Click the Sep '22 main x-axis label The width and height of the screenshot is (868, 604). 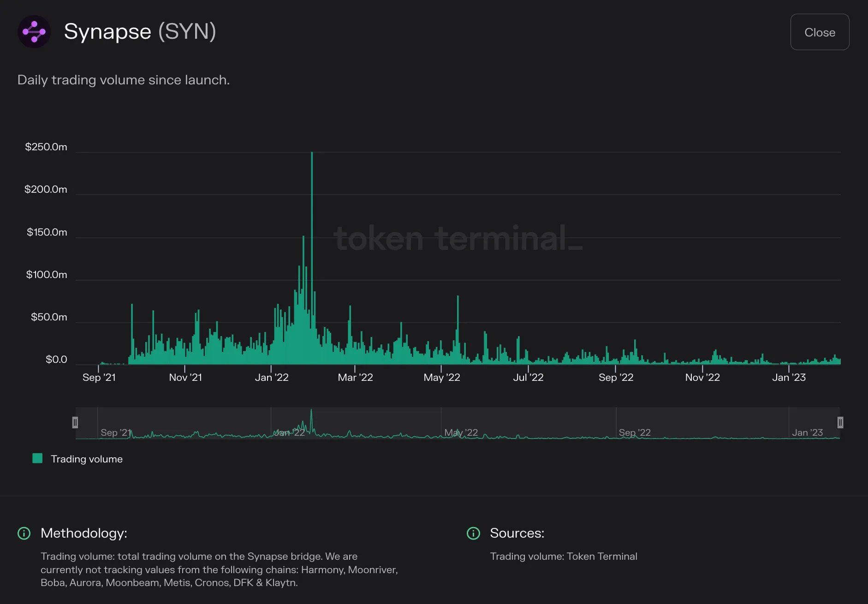point(616,377)
